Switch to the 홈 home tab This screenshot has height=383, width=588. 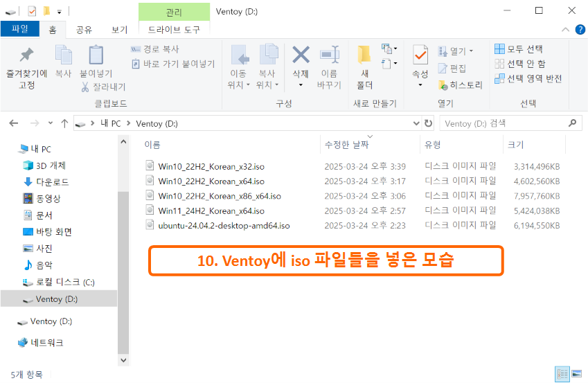(53, 30)
